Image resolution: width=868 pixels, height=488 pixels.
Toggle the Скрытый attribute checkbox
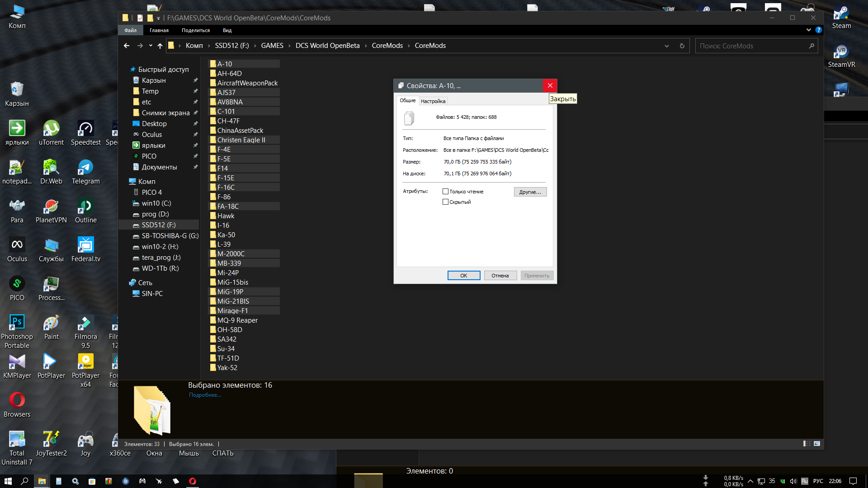coord(445,202)
